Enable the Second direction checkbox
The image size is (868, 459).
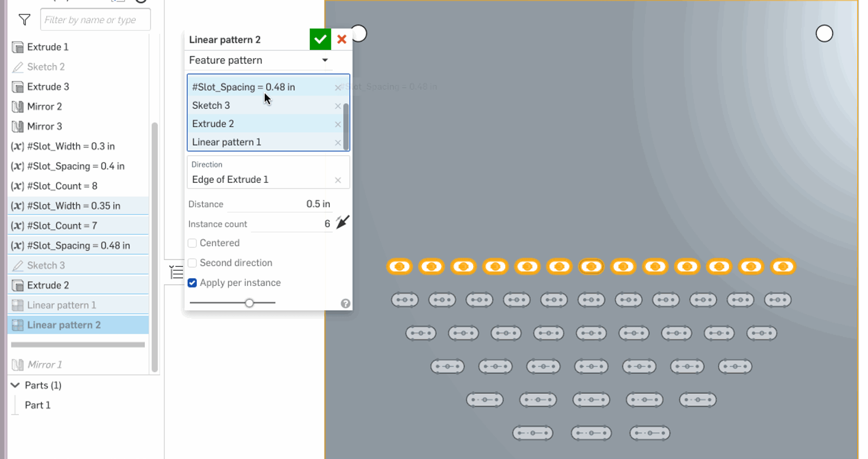(x=193, y=263)
